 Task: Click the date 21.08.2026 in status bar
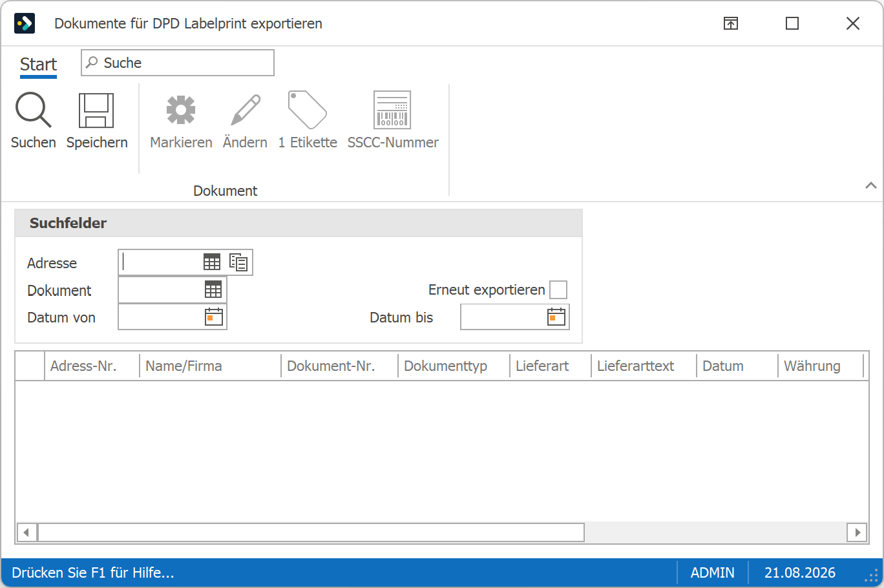pos(800,573)
